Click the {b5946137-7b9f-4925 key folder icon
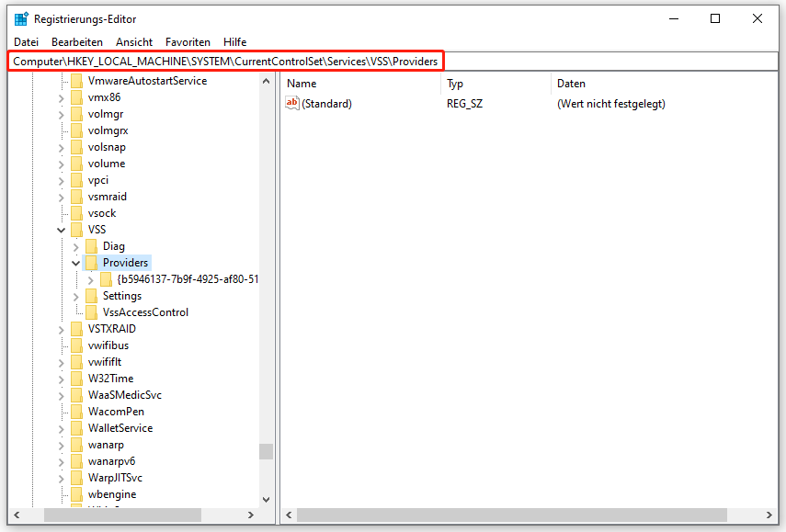This screenshot has height=532, width=786. pyautogui.click(x=106, y=279)
